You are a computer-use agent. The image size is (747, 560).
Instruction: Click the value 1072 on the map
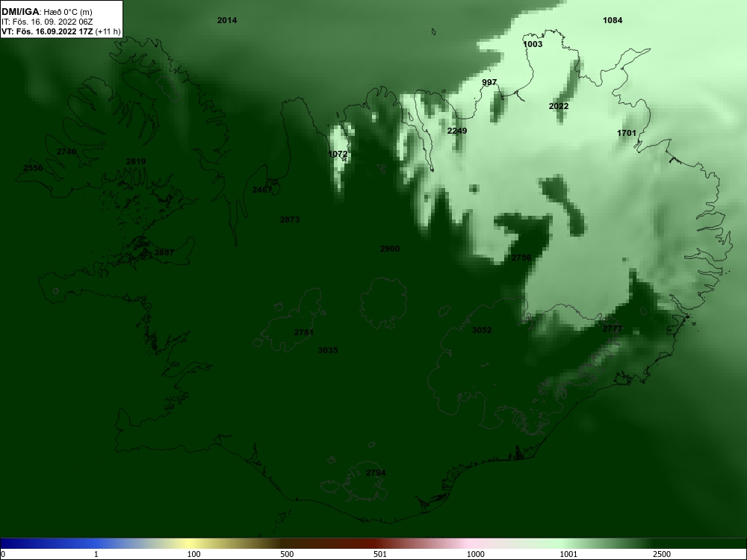pos(338,154)
